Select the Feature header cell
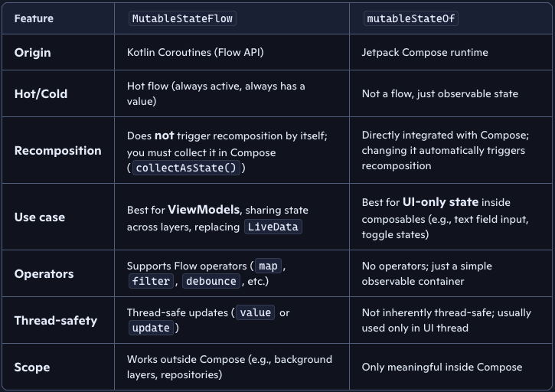 point(34,18)
